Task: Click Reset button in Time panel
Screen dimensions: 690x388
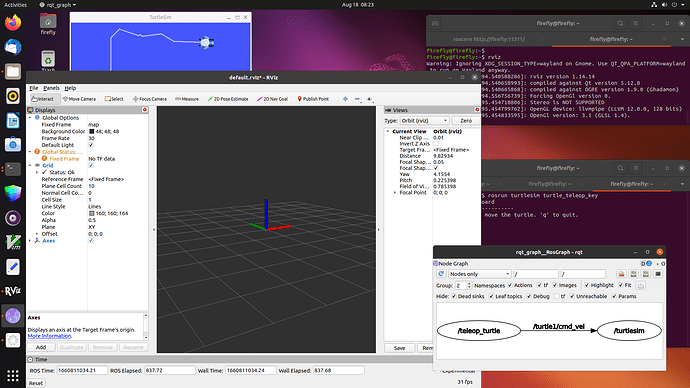Action: point(36,383)
